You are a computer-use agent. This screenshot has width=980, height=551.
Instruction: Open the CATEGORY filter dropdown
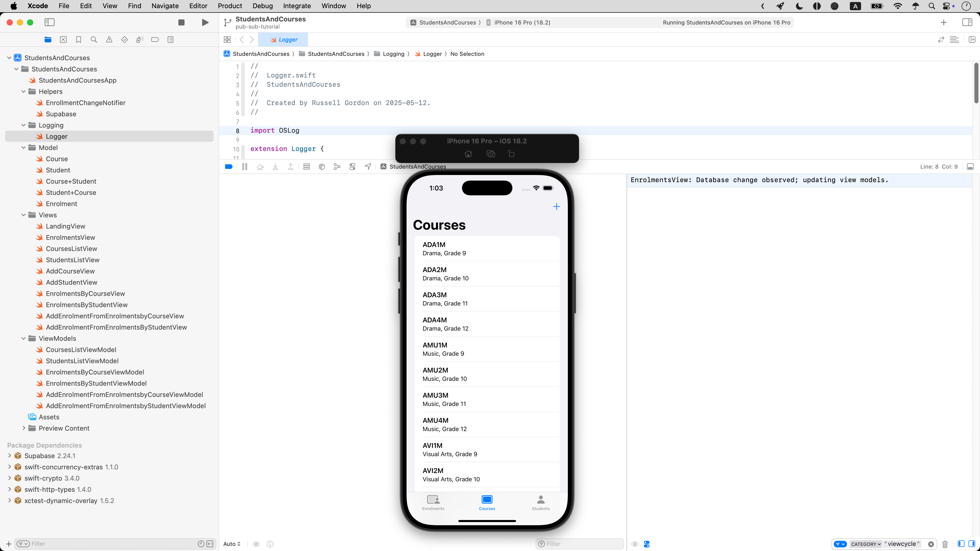coord(865,544)
